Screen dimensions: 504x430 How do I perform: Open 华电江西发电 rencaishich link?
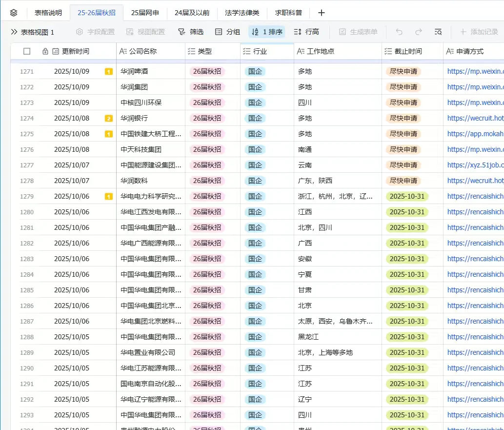(x=475, y=212)
